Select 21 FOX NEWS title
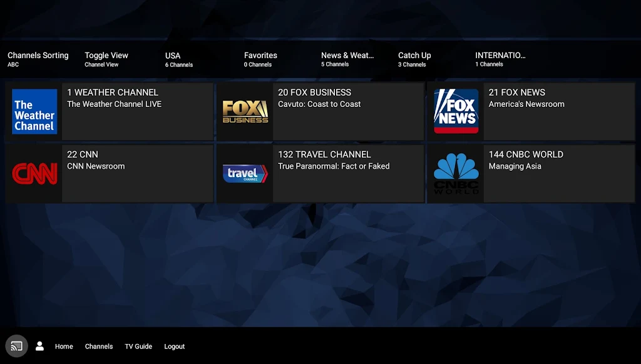Viewport: 641px width, 364px height. pyautogui.click(x=516, y=93)
